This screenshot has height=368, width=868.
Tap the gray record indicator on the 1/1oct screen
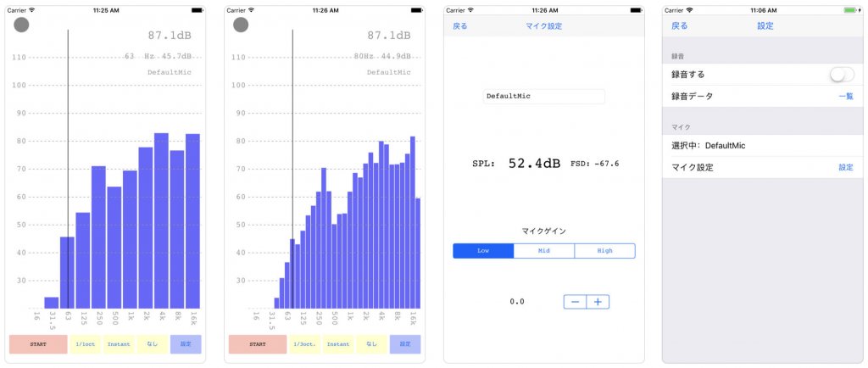pos(22,25)
